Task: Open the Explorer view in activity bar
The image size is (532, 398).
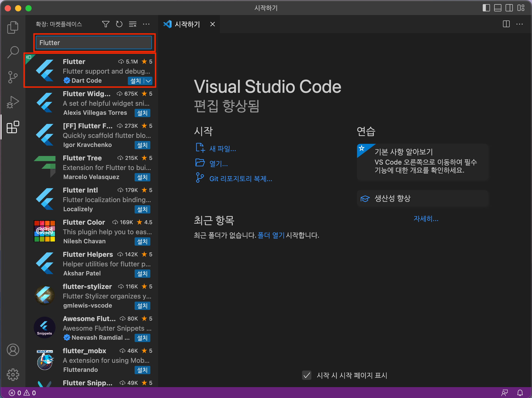Action: [x=13, y=27]
